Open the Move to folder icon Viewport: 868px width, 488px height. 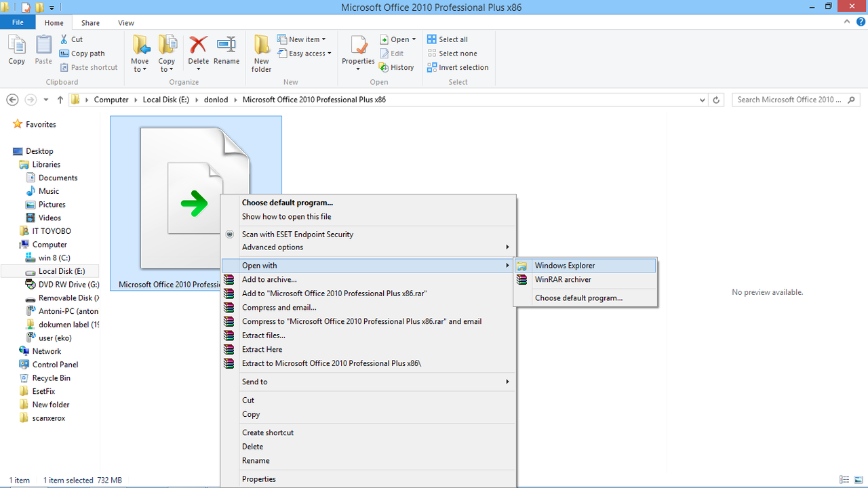(140, 45)
